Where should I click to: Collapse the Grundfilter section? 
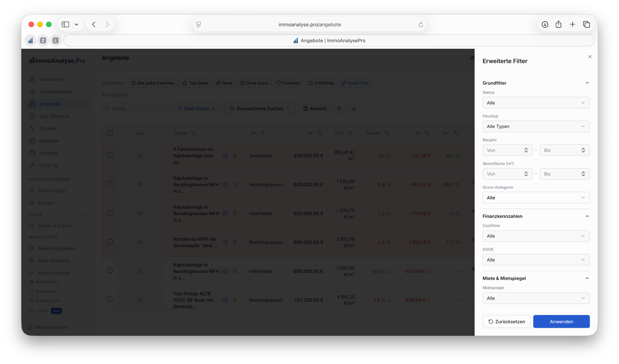tap(587, 83)
